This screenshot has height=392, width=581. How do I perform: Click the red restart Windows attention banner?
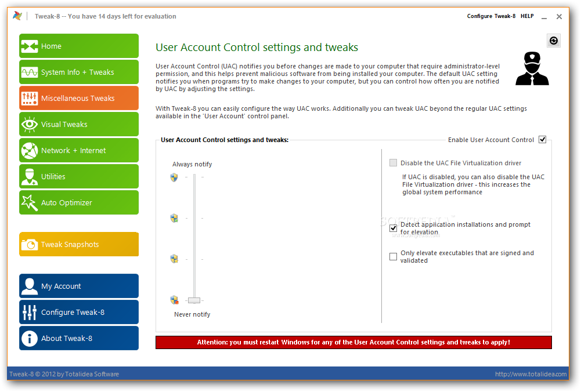tap(353, 342)
